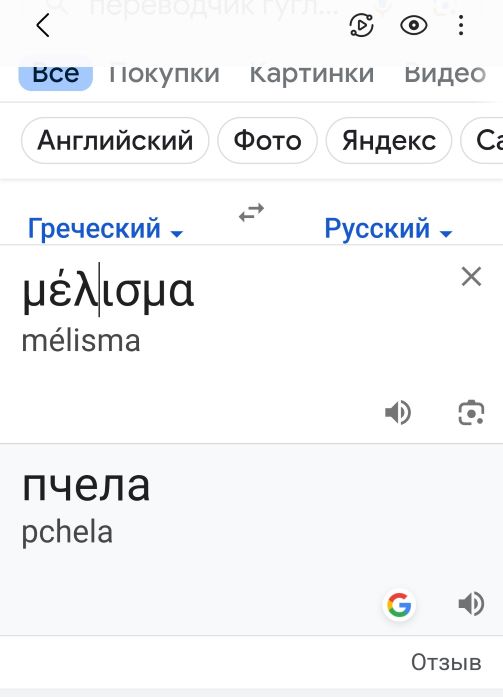Tap the Английский suggestion chip
503x697 pixels.
click(x=115, y=140)
